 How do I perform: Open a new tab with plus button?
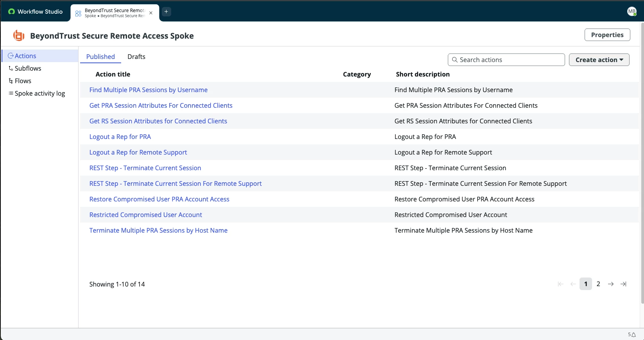[x=166, y=12]
